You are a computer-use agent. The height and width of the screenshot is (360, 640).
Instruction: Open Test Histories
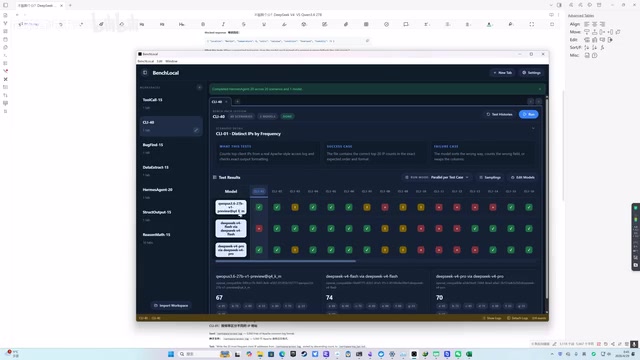coord(499,114)
